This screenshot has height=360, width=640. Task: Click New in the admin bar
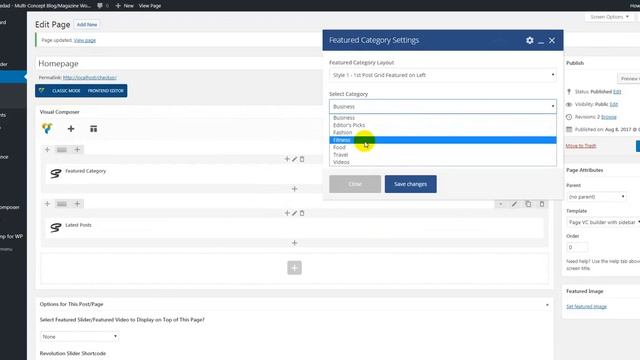(124, 6)
